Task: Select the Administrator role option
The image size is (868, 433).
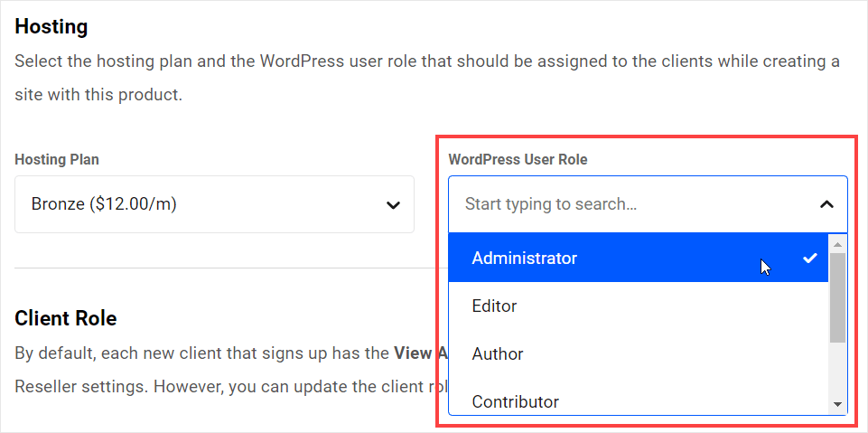Action: click(524, 259)
